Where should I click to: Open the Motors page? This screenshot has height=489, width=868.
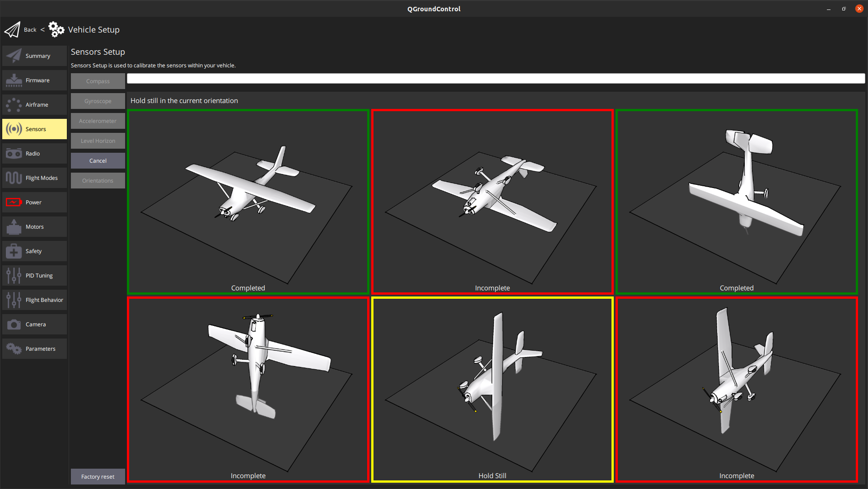coord(34,226)
